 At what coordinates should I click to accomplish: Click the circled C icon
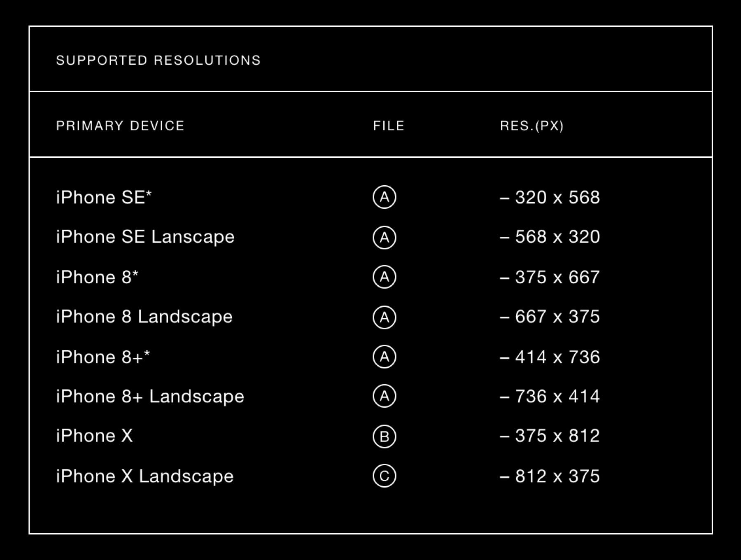tap(384, 476)
